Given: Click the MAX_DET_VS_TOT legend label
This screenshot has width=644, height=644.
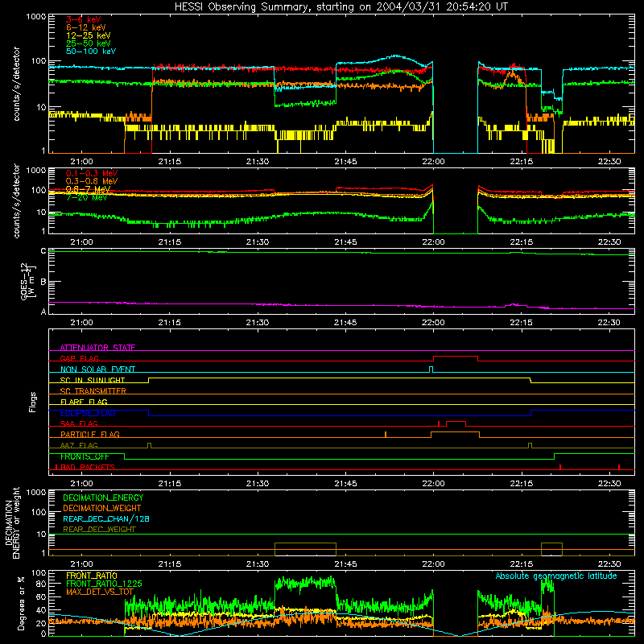Looking at the screenshot, I should (x=100, y=592).
